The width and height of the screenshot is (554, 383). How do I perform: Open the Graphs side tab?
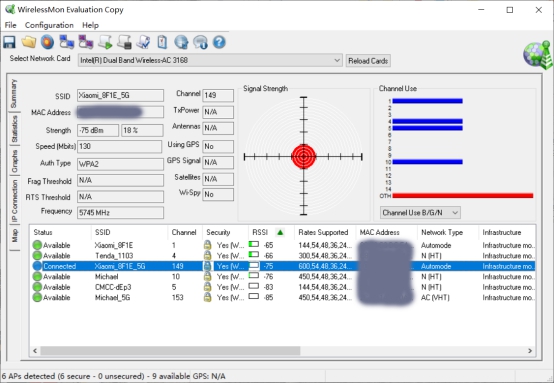[x=14, y=161]
